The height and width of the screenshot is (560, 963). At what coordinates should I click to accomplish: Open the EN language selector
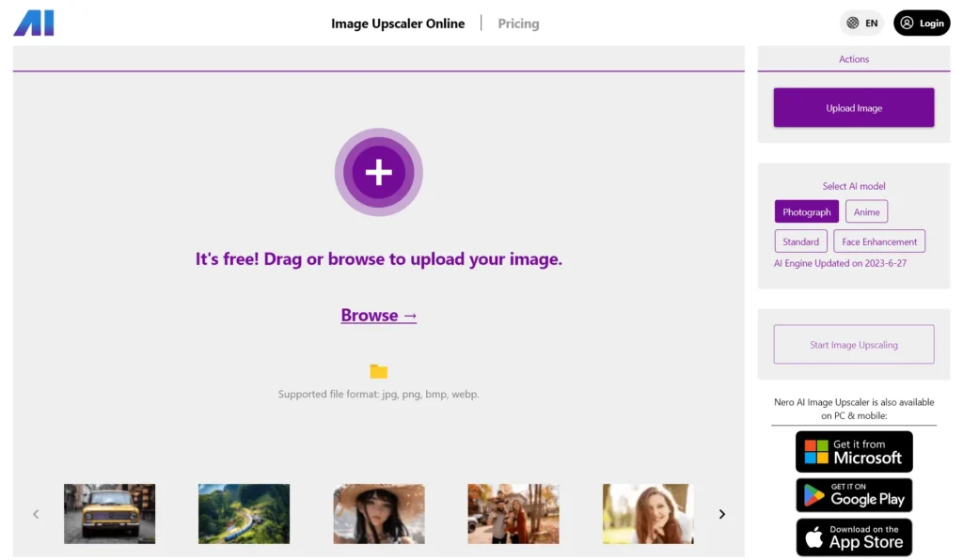tap(870, 22)
